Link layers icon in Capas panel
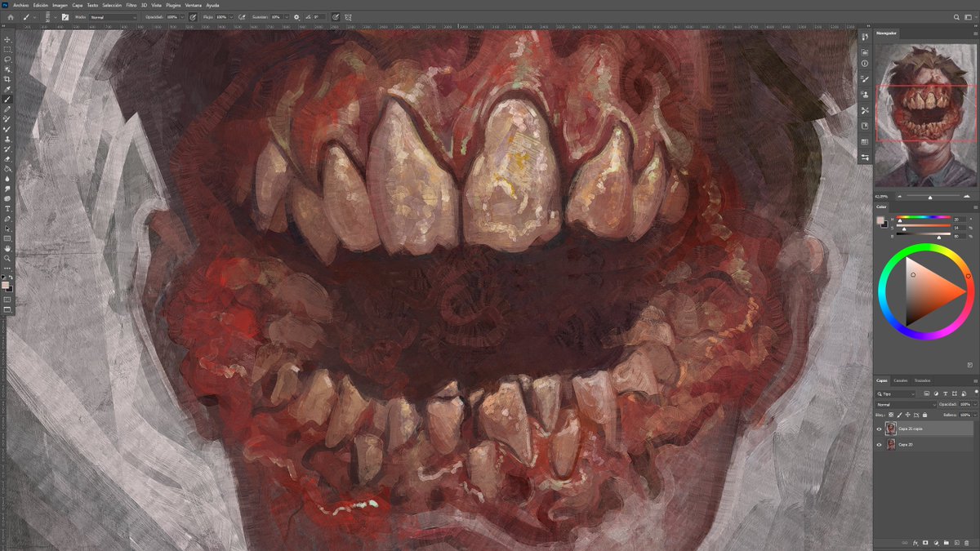Viewport: 980px width, 551px height. pos(905,543)
